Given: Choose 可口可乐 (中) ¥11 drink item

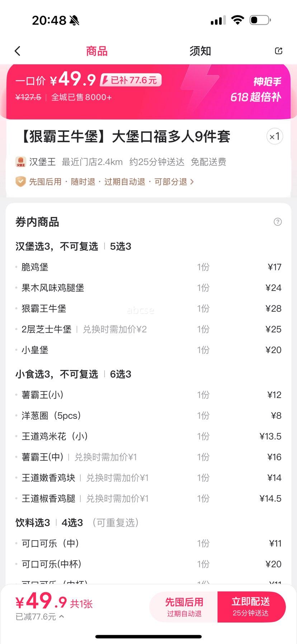Looking at the screenshot, I should point(148,543).
